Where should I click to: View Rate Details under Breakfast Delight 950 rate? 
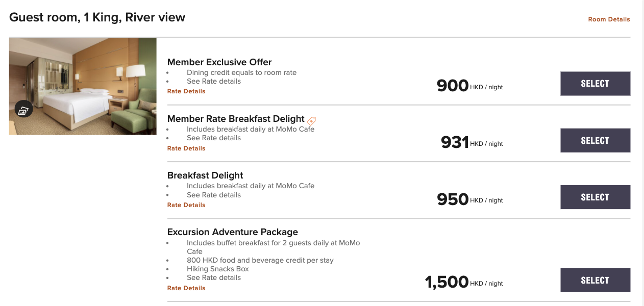pyautogui.click(x=186, y=205)
